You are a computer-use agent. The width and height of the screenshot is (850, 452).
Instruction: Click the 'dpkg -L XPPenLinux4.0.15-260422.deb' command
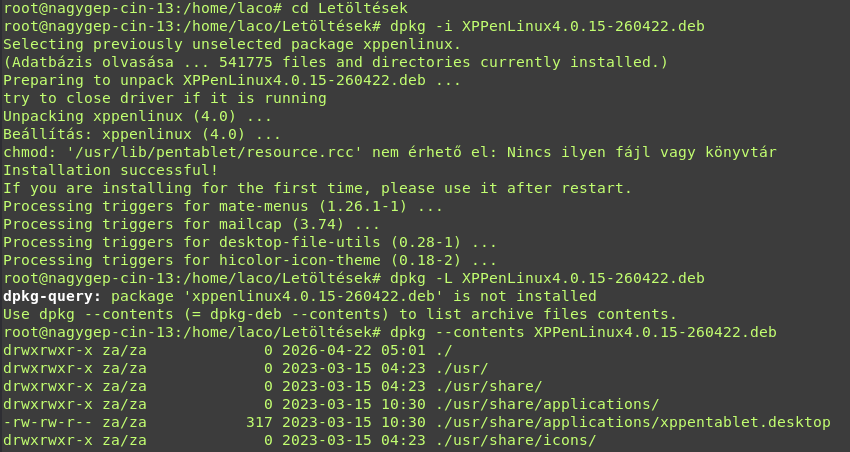coord(547,278)
